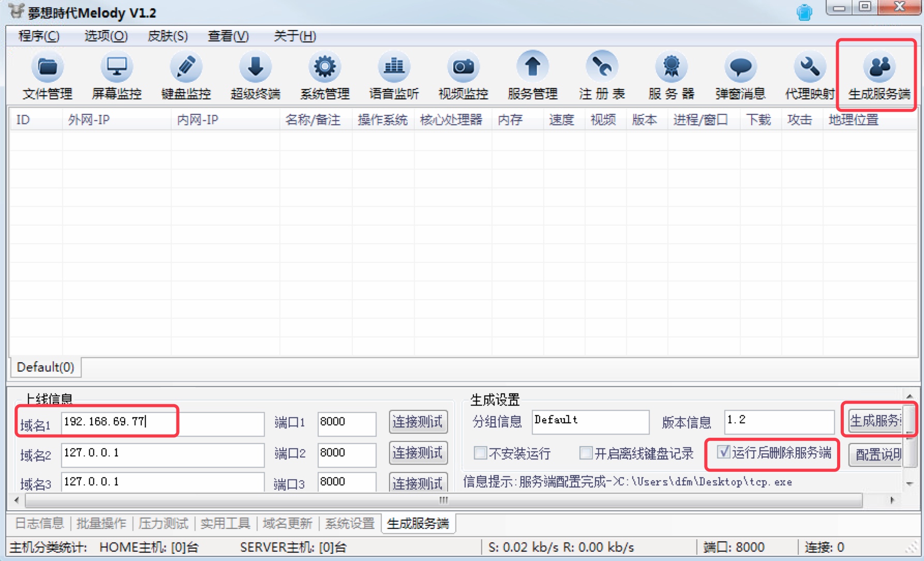Open the 查看(V) menu

(228, 36)
